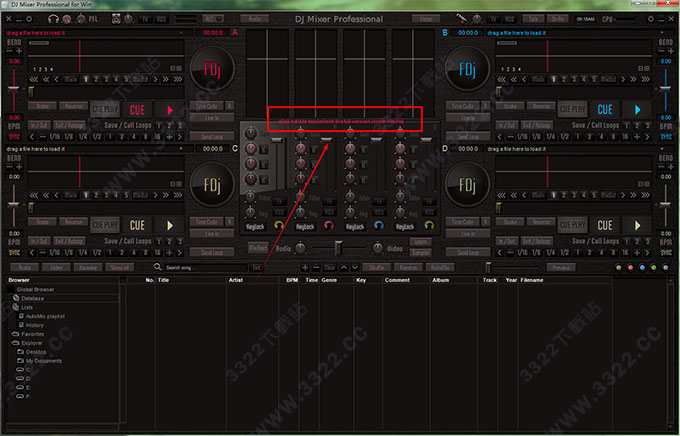This screenshot has height=436, width=680.
Task: Click the Shuffle button
Action: click(376, 268)
